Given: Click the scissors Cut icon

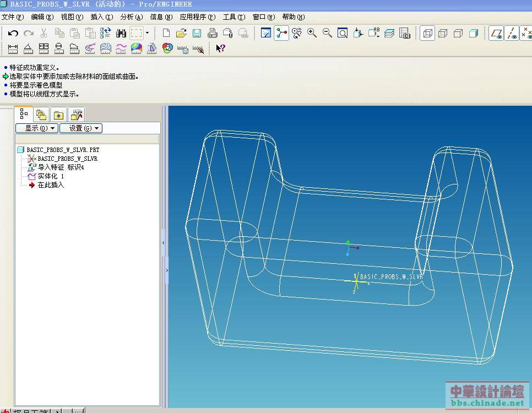Looking at the screenshot, I should (x=44, y=33).
